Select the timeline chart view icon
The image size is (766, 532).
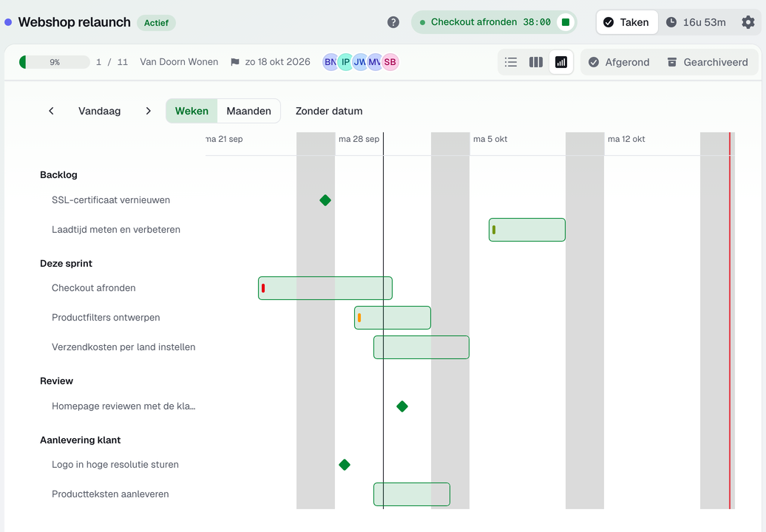click(560, 62)
